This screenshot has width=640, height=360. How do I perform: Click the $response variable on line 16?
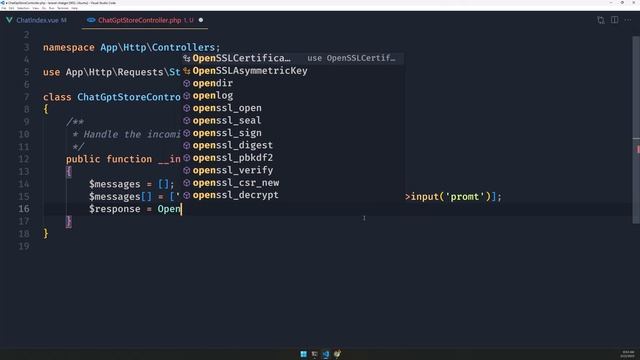(x=115, y=209)
